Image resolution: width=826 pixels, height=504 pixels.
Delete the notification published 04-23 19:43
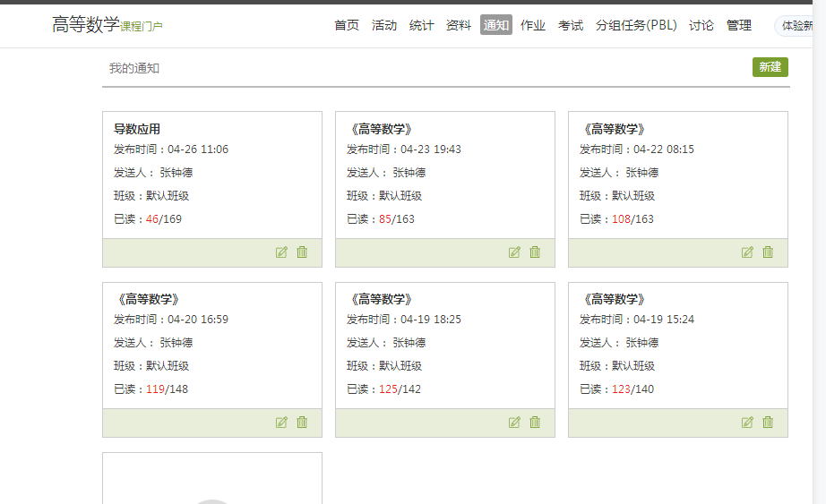point(535,252)
